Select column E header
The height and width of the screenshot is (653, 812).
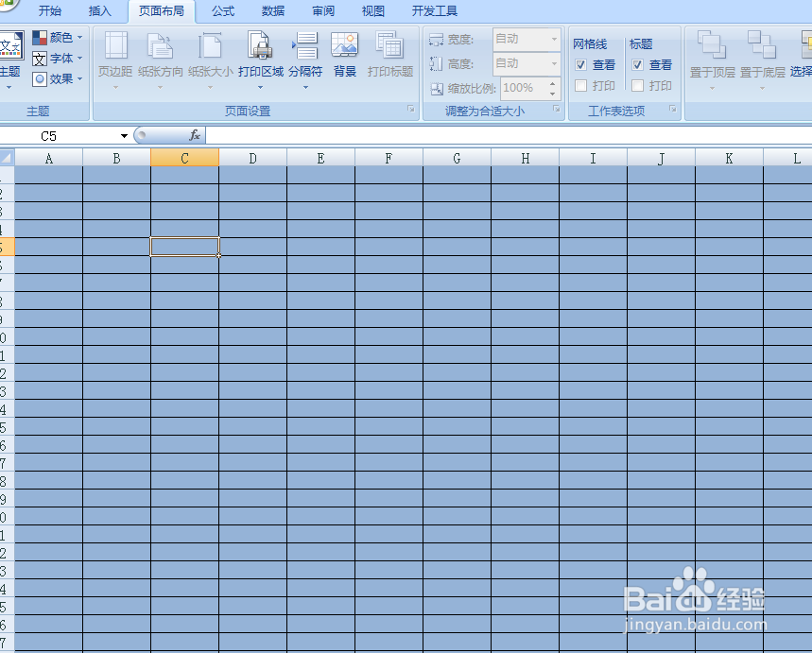click(321, 158)
